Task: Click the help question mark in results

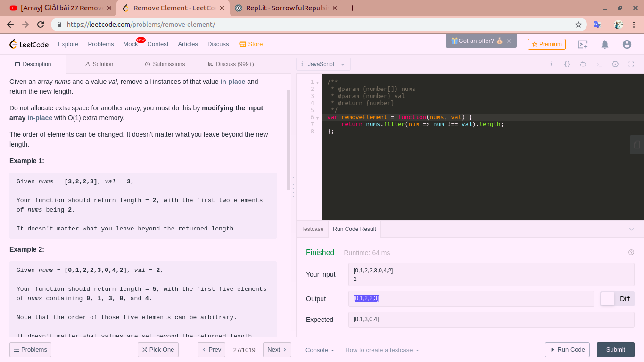Action: click(x=631, y=253)
